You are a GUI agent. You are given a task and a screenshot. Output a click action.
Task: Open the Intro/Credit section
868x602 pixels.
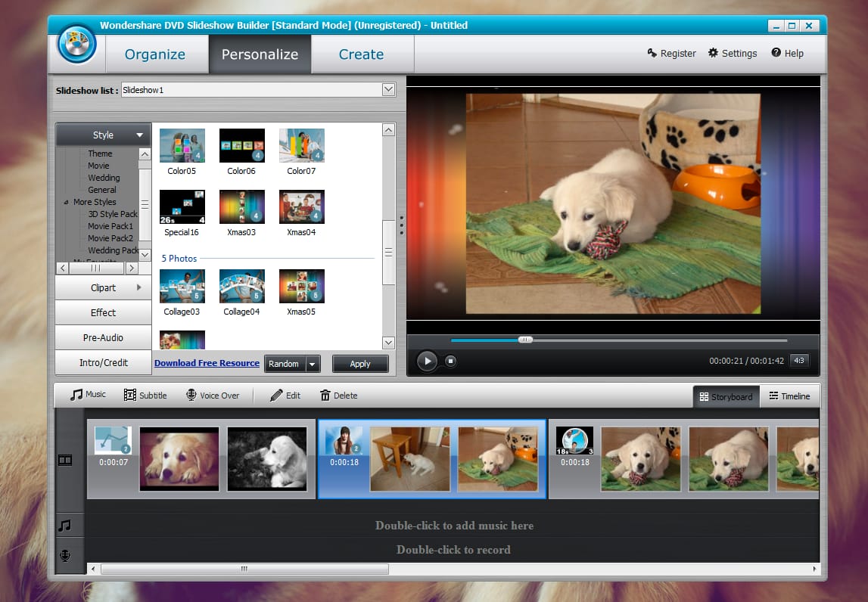click(103, 362)
